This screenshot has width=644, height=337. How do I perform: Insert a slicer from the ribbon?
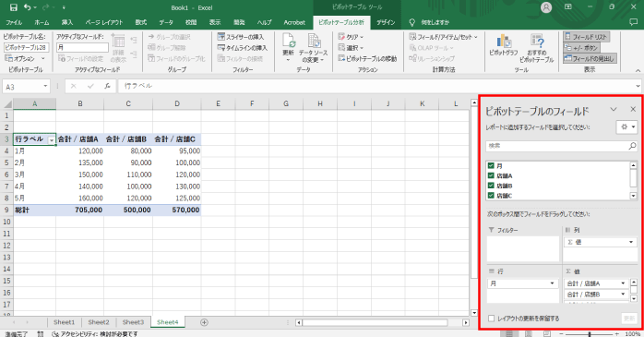pos(241,37)
